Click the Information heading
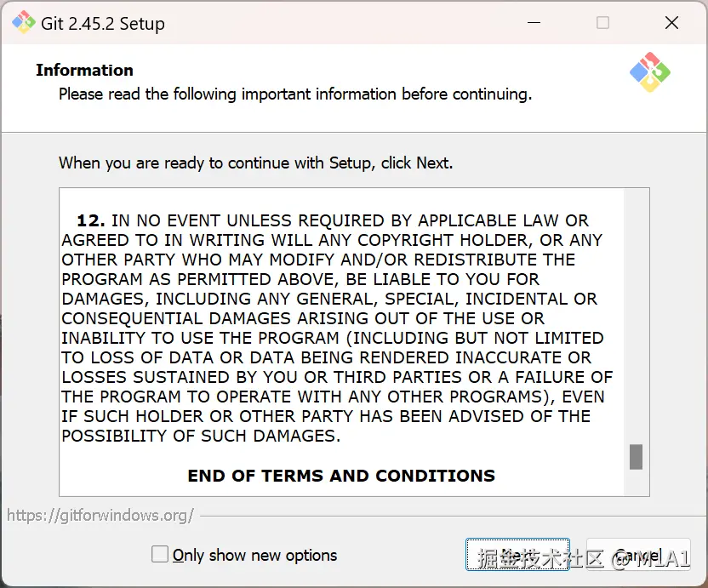This screenshot has width=708, height=588. (x=84, y=71)
